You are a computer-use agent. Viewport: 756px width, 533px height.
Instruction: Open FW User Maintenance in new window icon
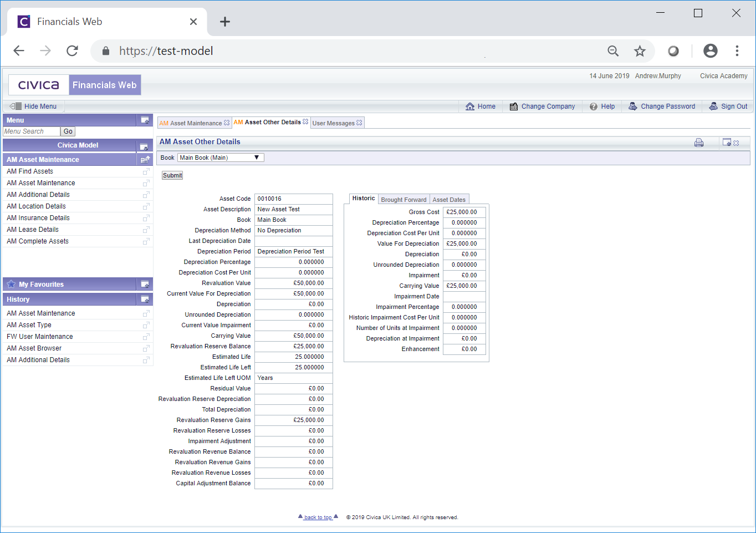pyautogui.click(x=146, y=337)
